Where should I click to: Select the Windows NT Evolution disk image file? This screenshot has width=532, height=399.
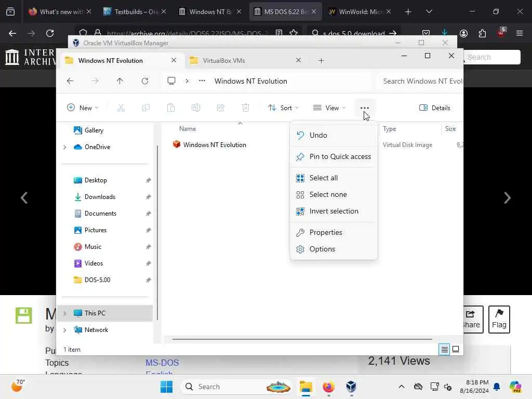click(x=215, y=145)
